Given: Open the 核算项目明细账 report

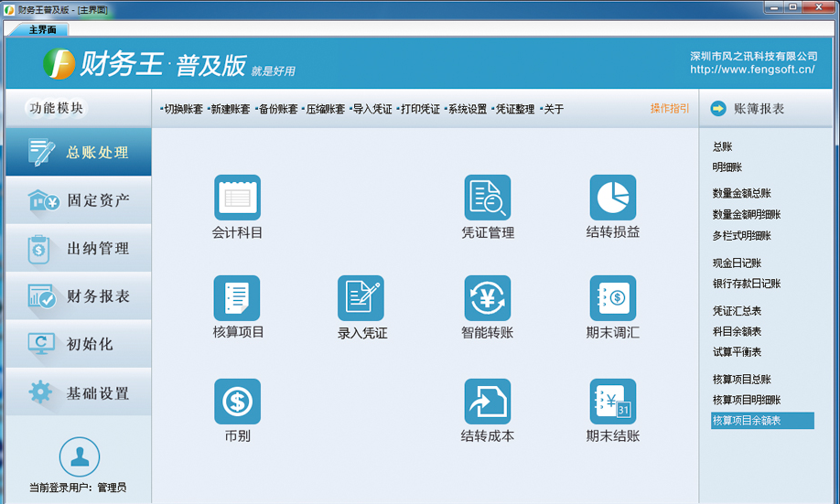Looking at the screenshot, I should pos(747,400).
